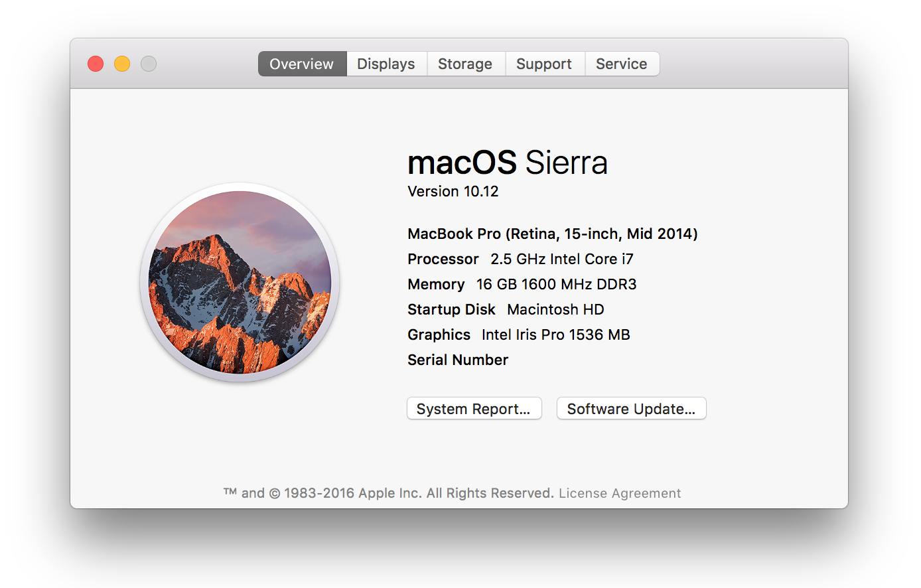Close the About This Mac window
Viewport: 921px width, 588px height.
pyautogui.click(x=96, y=64)
